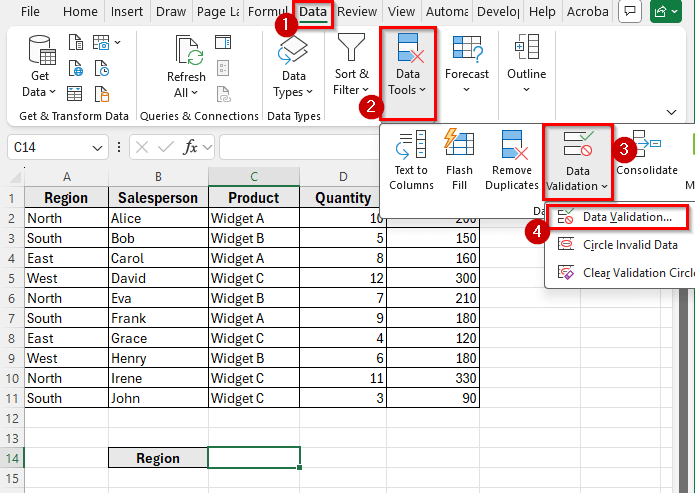Image resolution: width=695 pixels, height=493 pixels.
Task: Switch to the Home tab
Action: coord(80,12)
